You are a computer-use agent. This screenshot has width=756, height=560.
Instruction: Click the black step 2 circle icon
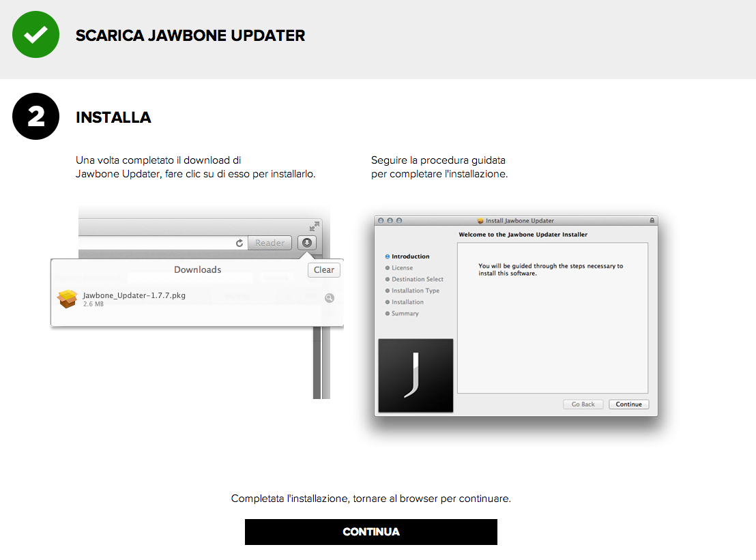coord(35,116)
